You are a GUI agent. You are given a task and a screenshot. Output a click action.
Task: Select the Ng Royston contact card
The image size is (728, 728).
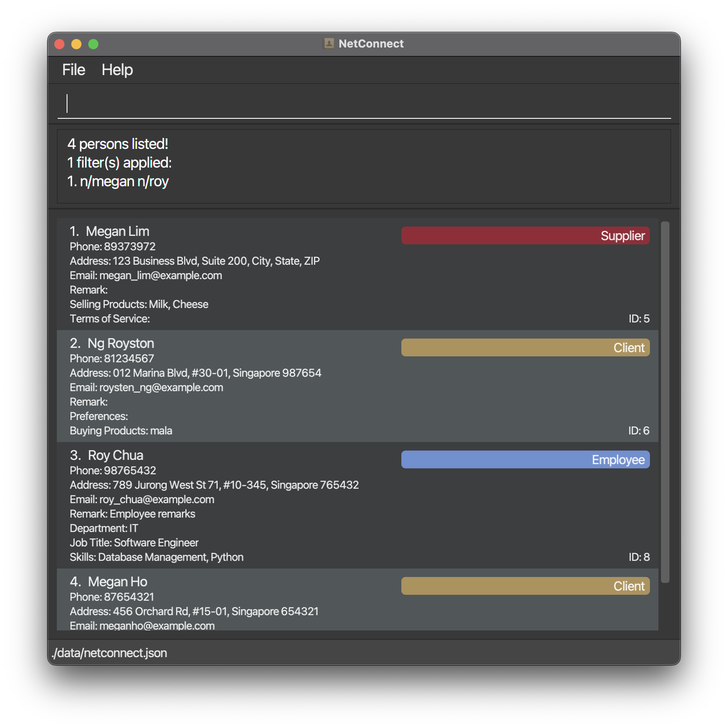pos(357,386)
